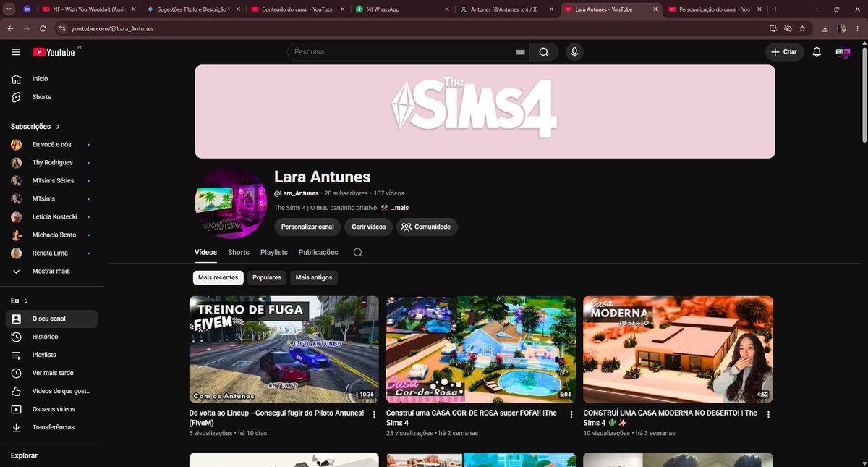
Task: Switch to Publicações tab
Action: coord(318,253)
